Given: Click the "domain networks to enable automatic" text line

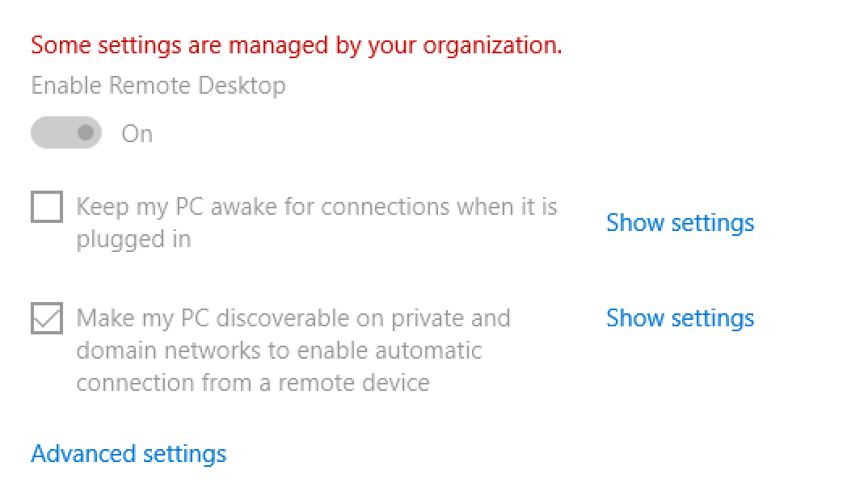Looking at the screenshot, I should (x=279, y=351).
